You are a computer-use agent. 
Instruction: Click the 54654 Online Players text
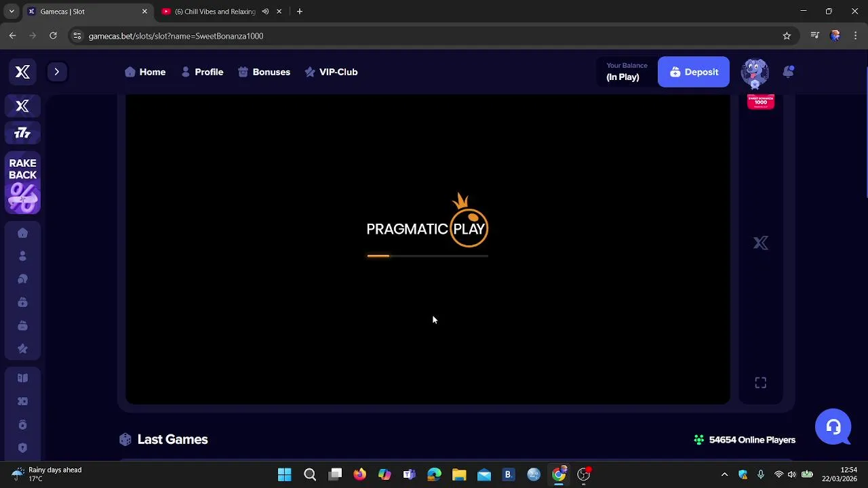[x=752, y=440]
